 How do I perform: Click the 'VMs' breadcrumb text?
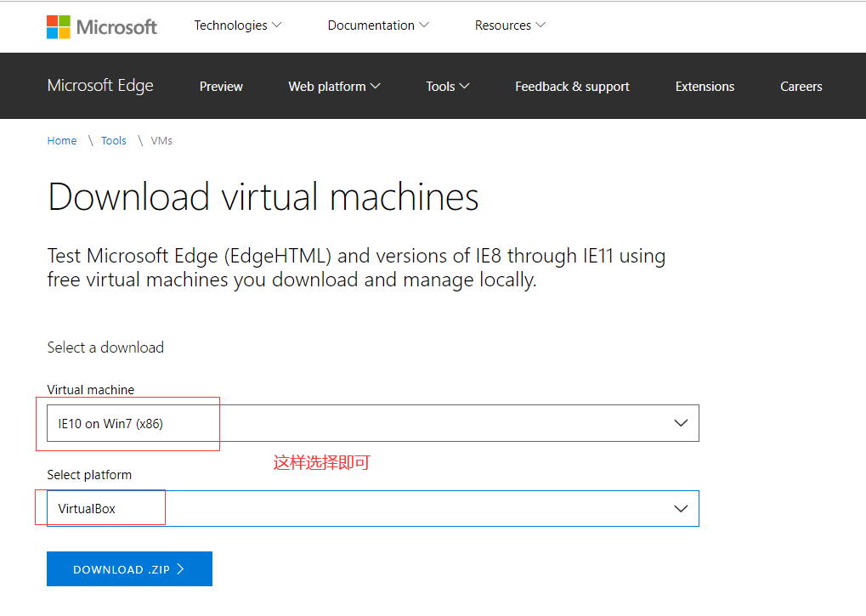pyautogui.click(x=161, y=141)
